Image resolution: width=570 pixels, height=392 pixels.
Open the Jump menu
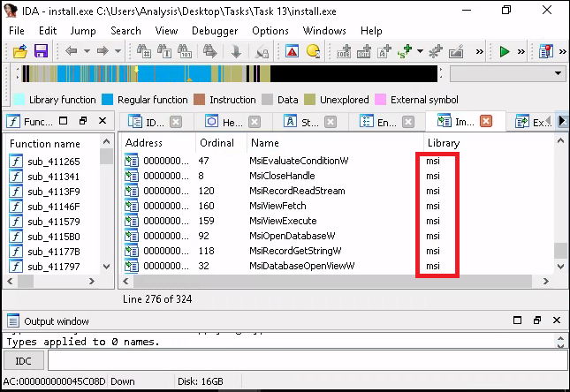click(x=83, y=31)
